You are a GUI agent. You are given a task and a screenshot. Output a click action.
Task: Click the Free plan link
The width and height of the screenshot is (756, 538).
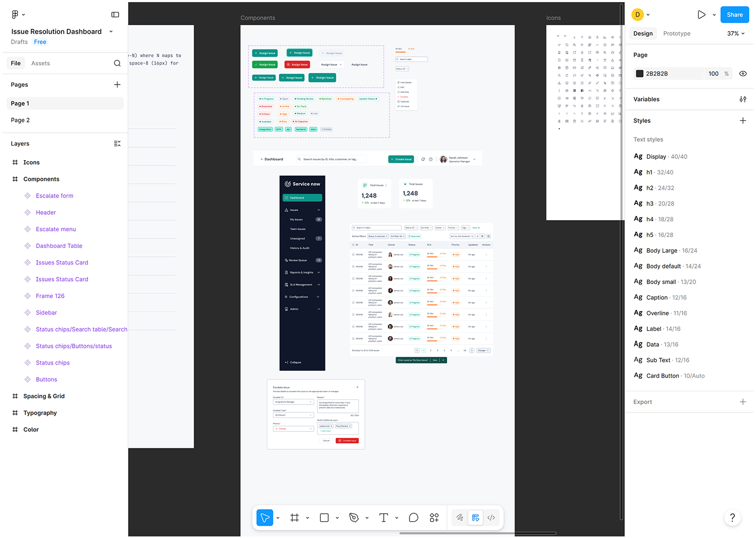click(40, 42)
